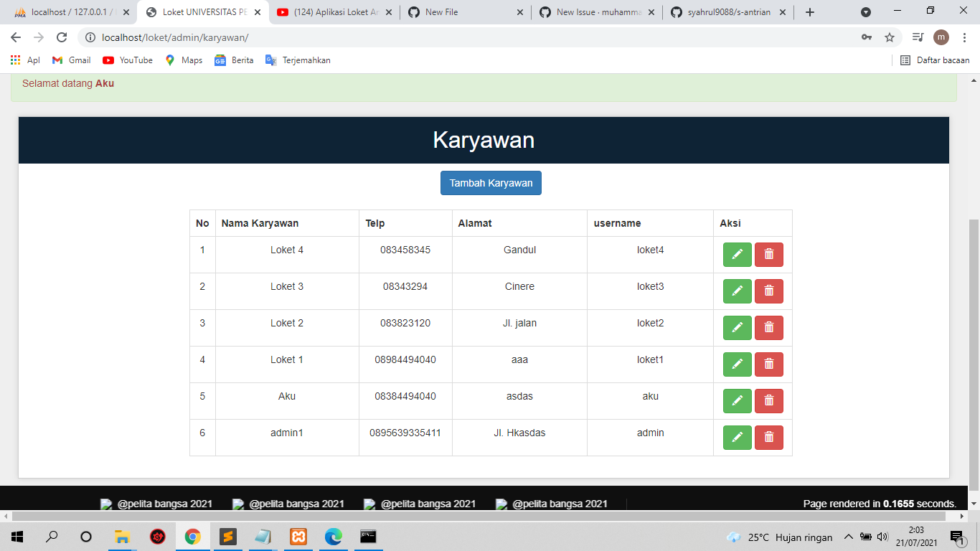
Task: Open Terjemahkan from the bookmarks bar
Action: (297, 60)
